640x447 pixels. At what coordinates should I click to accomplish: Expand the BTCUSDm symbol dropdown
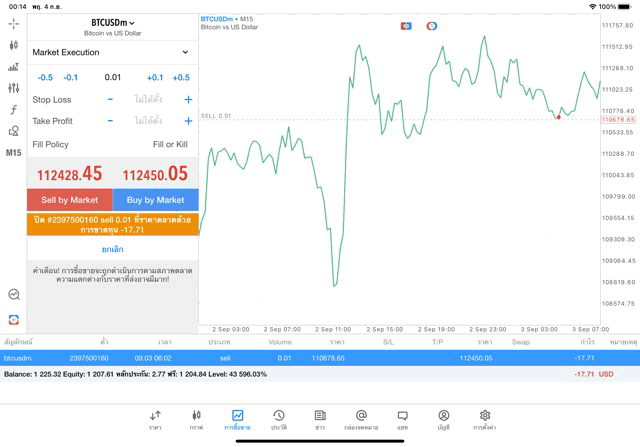coord(112,22)
